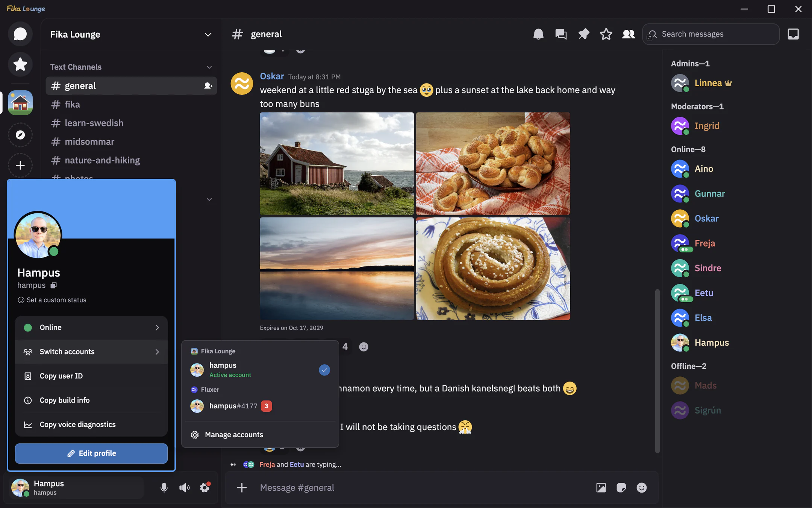Open the favorites star in server sidebar
Image resolution: width=812 pixels, height=508 pixels.
20,64
